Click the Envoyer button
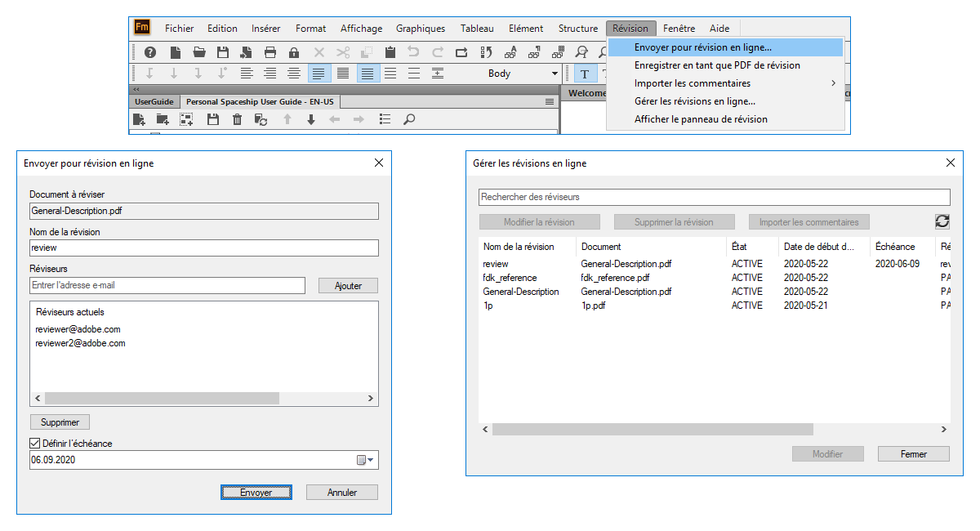The image size is (980, 531). pyautogui.click(x=256, y=493)
